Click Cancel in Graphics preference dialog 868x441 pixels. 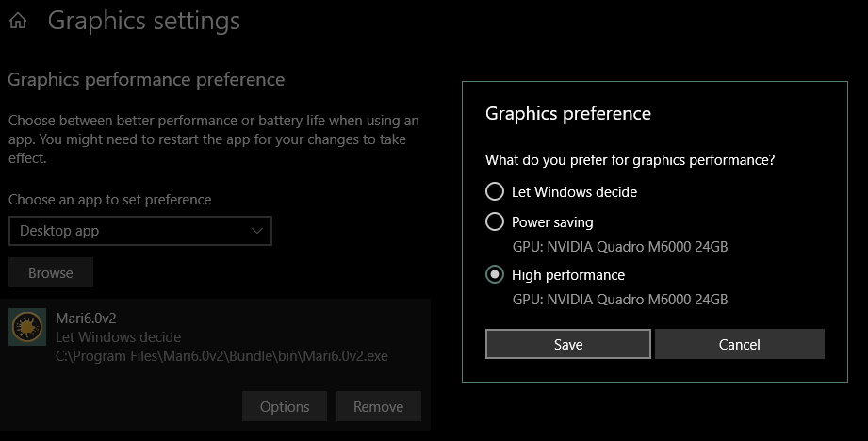pyautogui.click(x=740, y=344)
